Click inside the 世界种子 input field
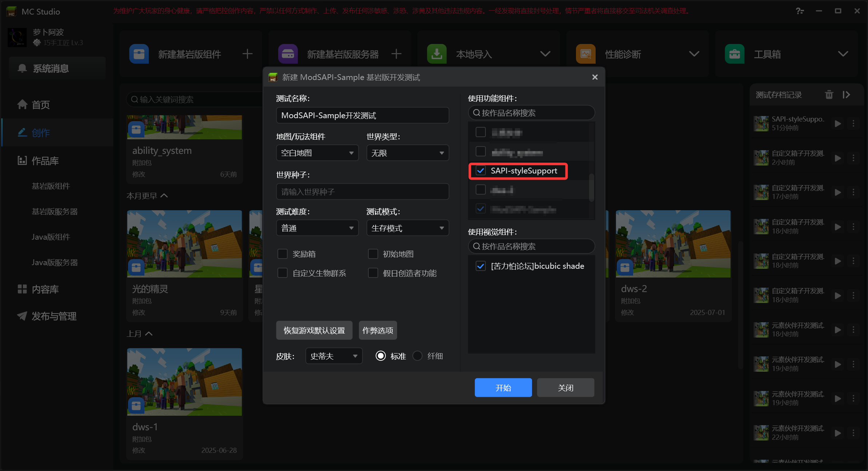Screen dimensions: 868x471 [x=362, y=192]
